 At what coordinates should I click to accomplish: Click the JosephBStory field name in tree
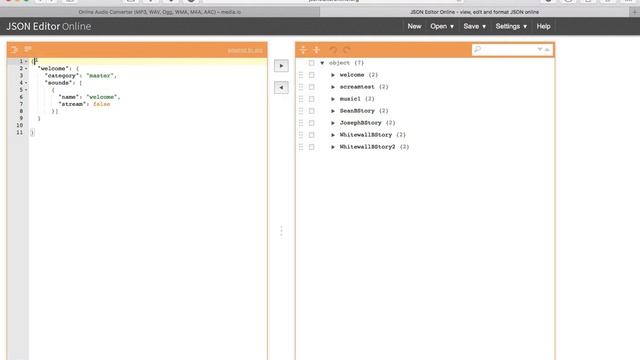point(360,123)
